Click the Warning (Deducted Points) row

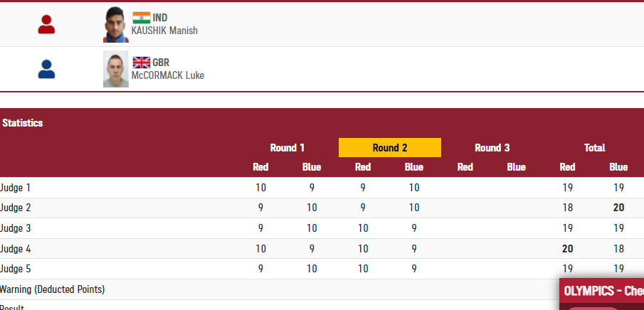[x=53, y=289]
